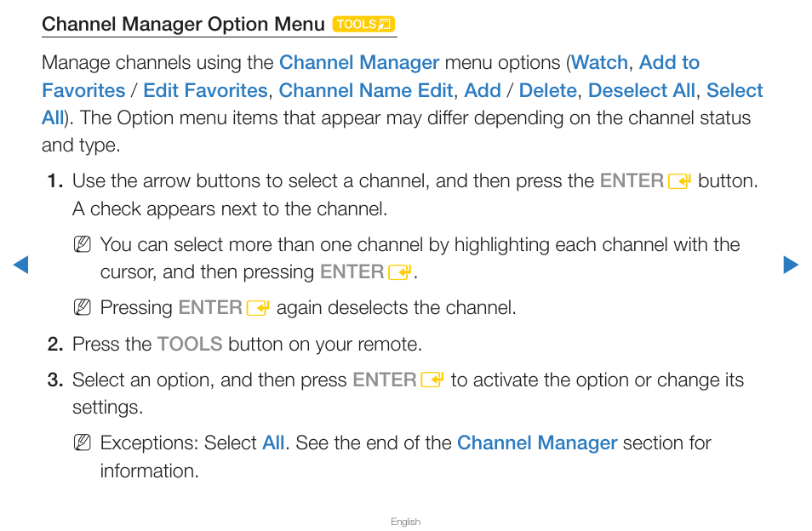This screenshot has width=812, height=531.
Task: Click the Channel Manager Option Menu heading
Action: 183,25
